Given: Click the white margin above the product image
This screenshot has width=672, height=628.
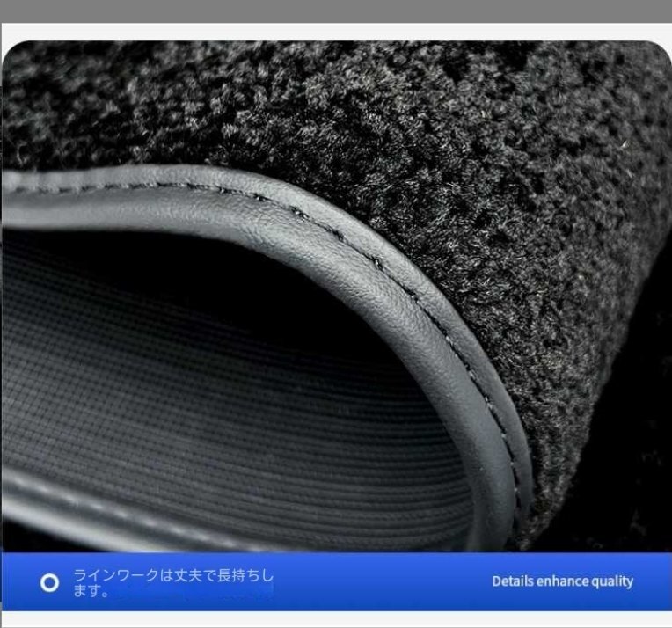Looking at the screenshot, I should (x=336, y=31).
